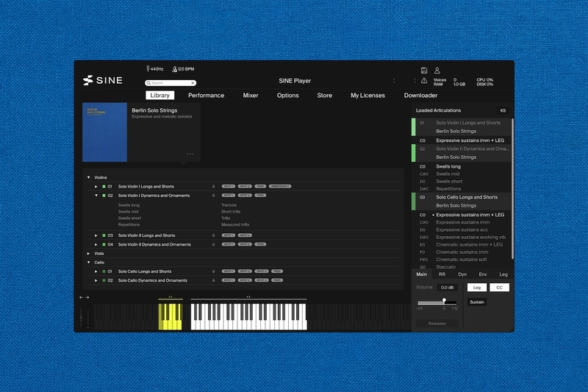Switch to the Performance tab
588x392 pixels.
click(206, 96)
